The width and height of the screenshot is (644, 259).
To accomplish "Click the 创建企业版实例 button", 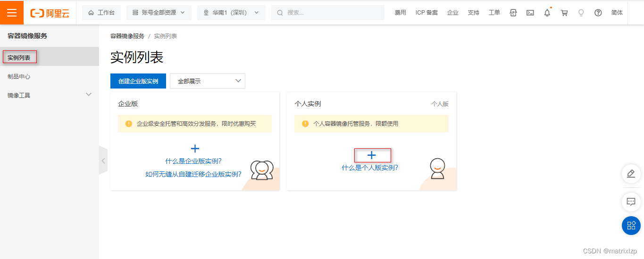I will point(138,81).
